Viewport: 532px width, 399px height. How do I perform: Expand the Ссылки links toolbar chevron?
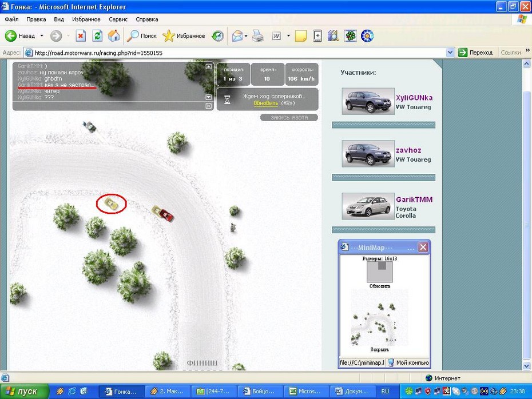(527, 50)
